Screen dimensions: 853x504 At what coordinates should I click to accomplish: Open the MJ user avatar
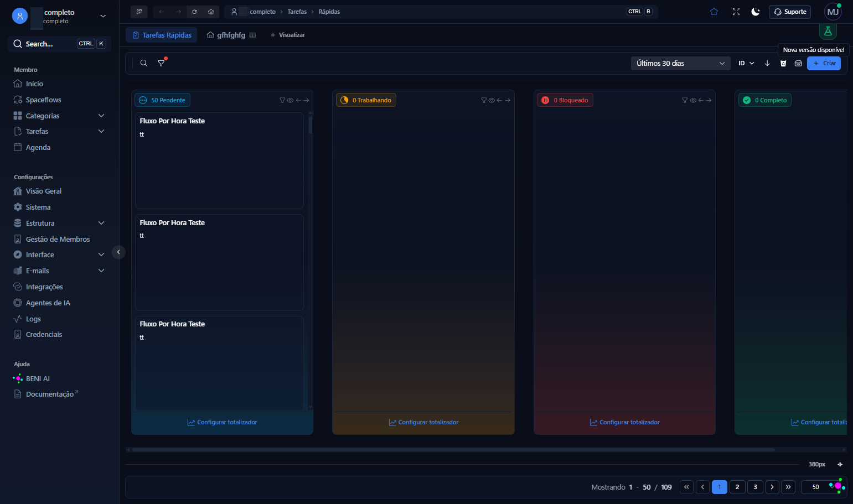pos(833,12)
